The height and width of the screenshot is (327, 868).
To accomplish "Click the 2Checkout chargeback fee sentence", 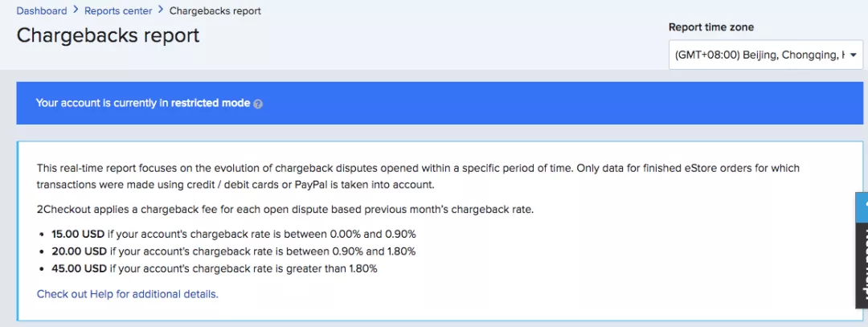I will click(285, 210).
